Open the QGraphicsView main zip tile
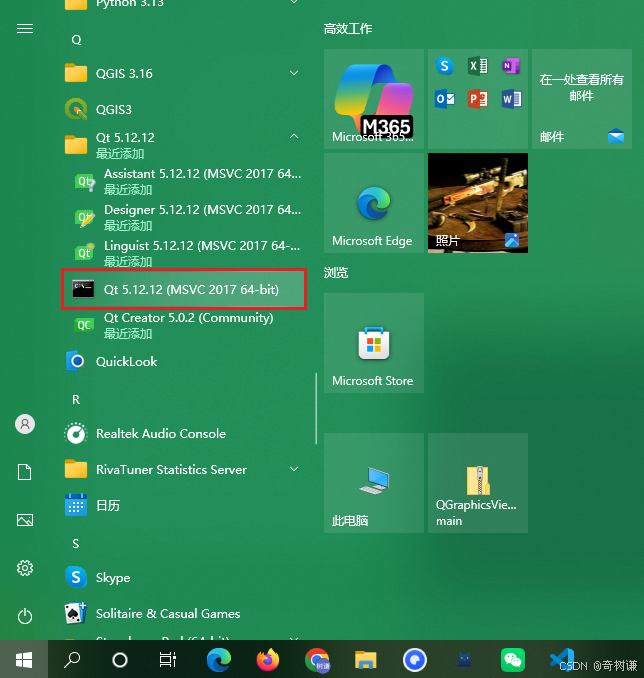 (x=478, y=483)
